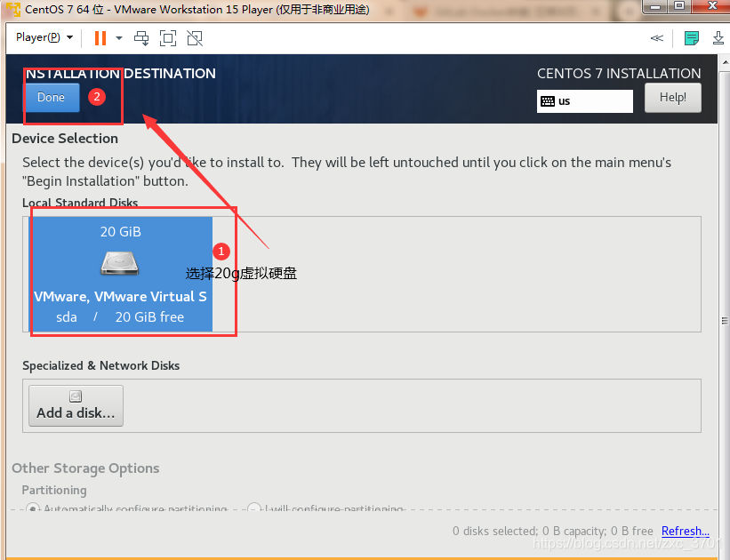Open the Player(P) menu
The height and width of the screenshot is (560, 730).
(x=44, y=37)
